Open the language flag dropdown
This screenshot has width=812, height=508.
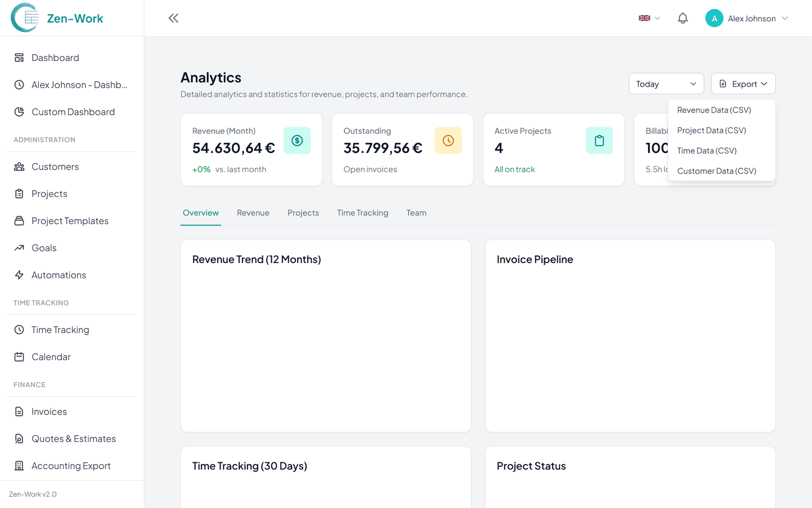click(x=648, y=17)
